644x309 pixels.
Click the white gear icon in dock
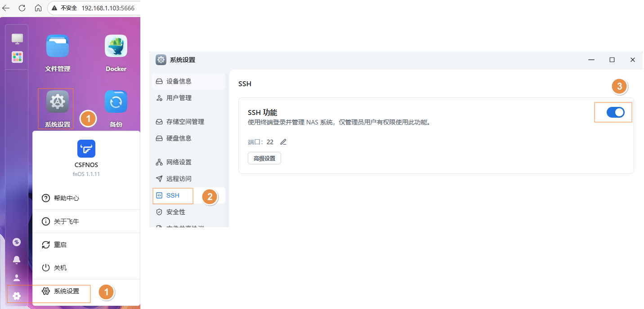17,296
